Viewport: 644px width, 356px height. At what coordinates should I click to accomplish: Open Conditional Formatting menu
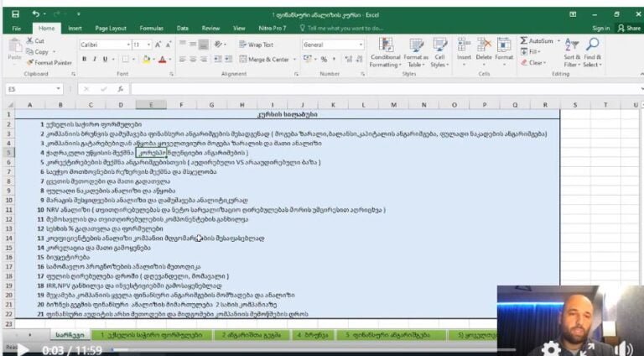pyautogui.click(x=385, y=53)
